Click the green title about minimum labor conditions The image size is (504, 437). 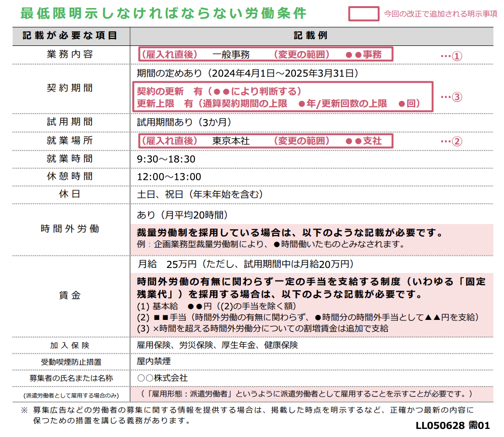coord(162,14)
